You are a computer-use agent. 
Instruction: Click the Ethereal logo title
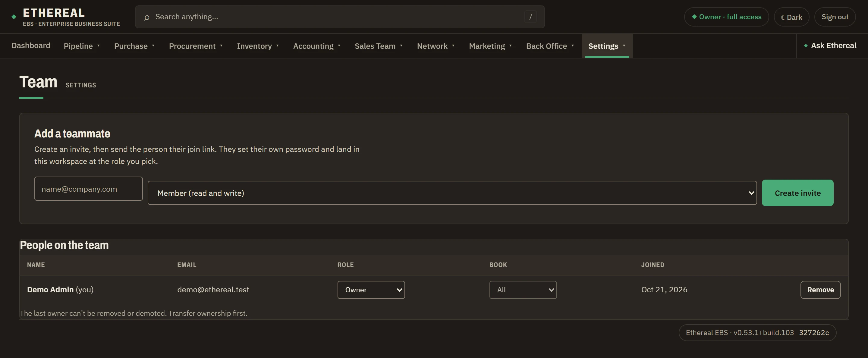[54, 13]
